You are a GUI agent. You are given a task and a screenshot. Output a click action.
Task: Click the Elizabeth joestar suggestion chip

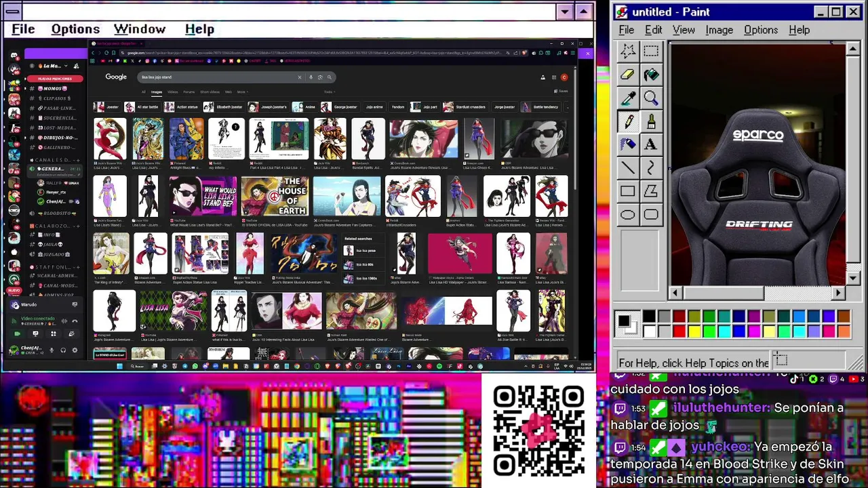pyautogui.click(x=224, y=107)
